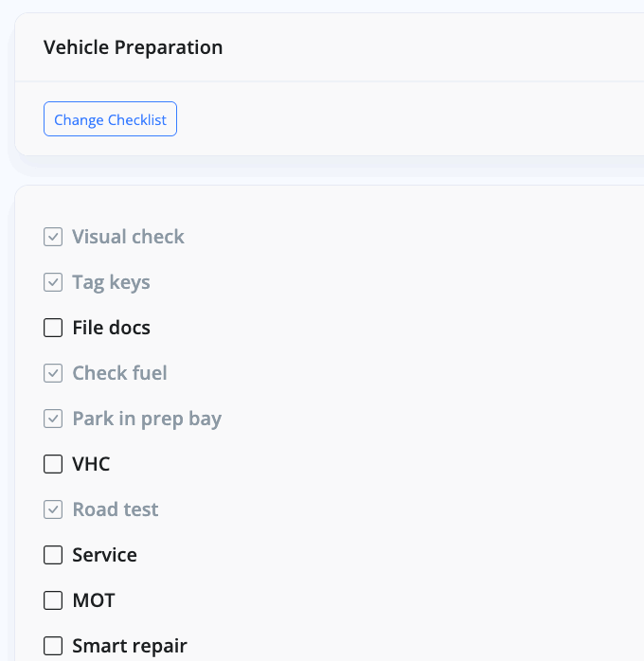Tick the VHC checkbox
This screenshot has height=661, width=644.
[53, 464]
